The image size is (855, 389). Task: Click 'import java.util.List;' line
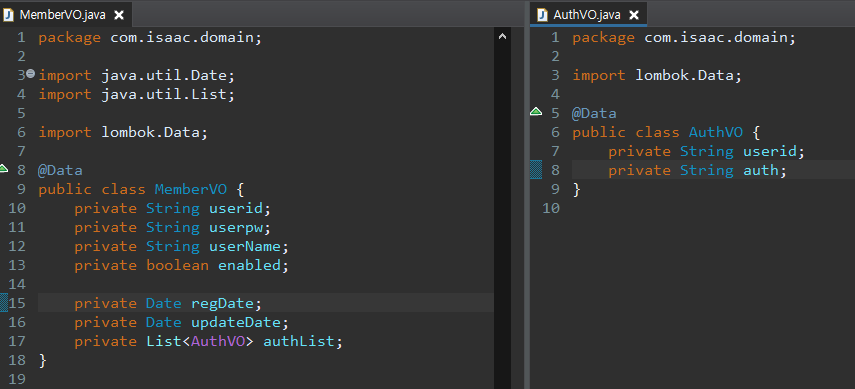click(x=136, y=94)
